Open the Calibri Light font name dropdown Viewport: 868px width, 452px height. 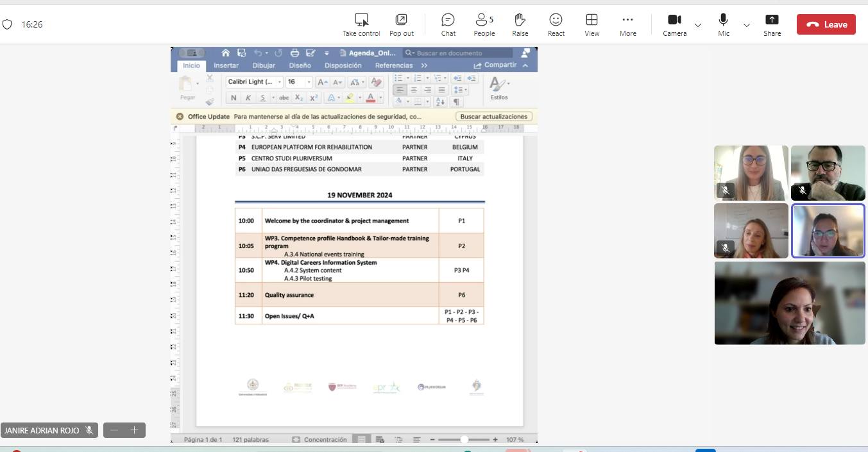[279, 82]
